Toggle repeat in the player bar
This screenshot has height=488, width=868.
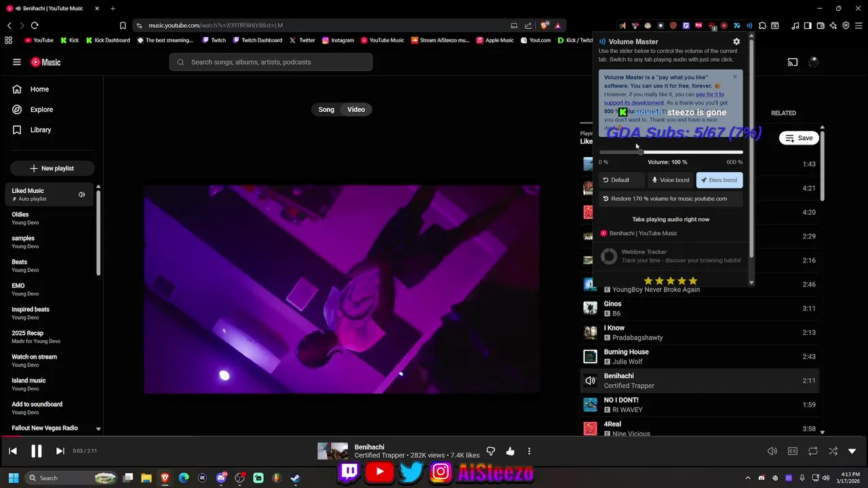point(813,451)
